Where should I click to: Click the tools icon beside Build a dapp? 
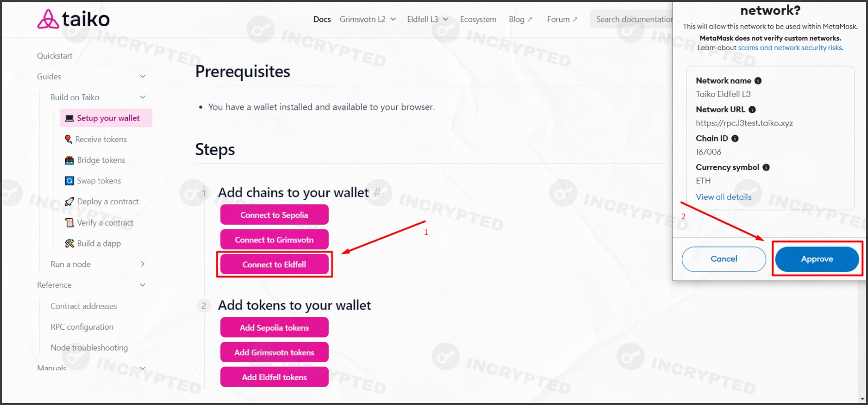point(70,243)
